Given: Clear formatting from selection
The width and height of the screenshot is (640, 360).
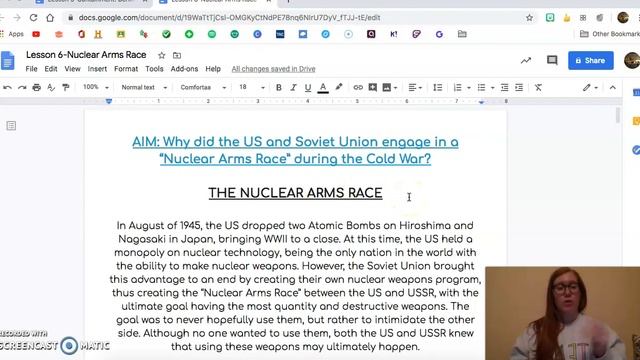Looking at the screenshot, I should point(538,87).
